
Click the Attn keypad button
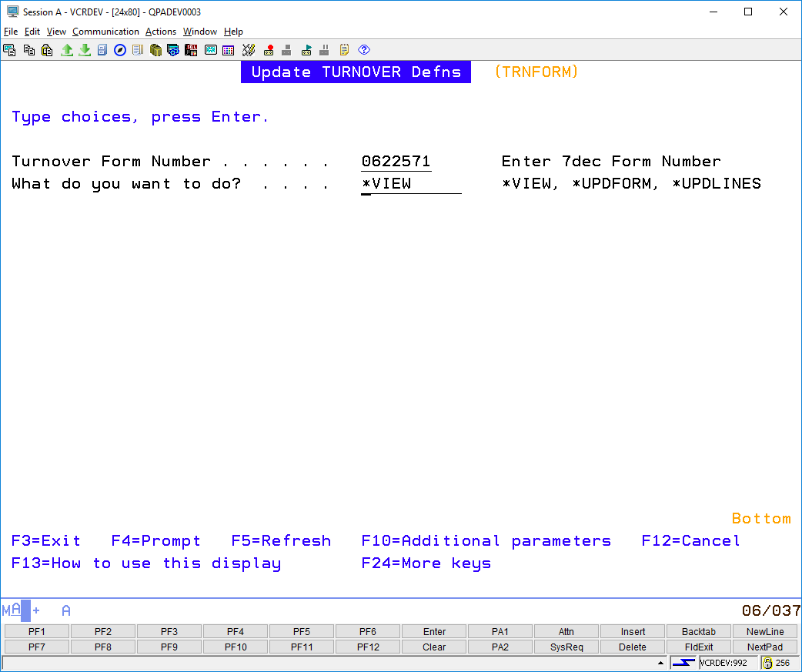click(x=566, y=632)
